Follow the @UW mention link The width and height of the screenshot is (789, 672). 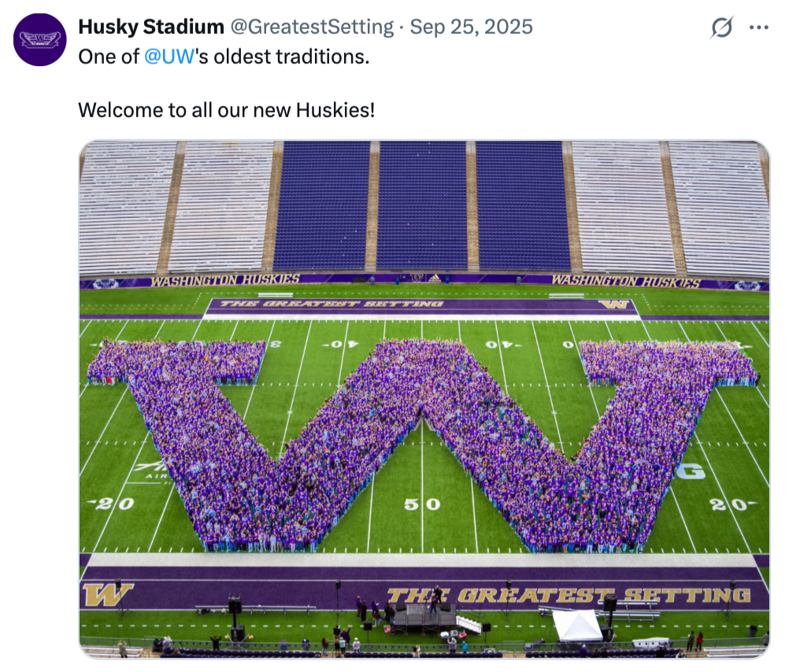click(169, 57)
